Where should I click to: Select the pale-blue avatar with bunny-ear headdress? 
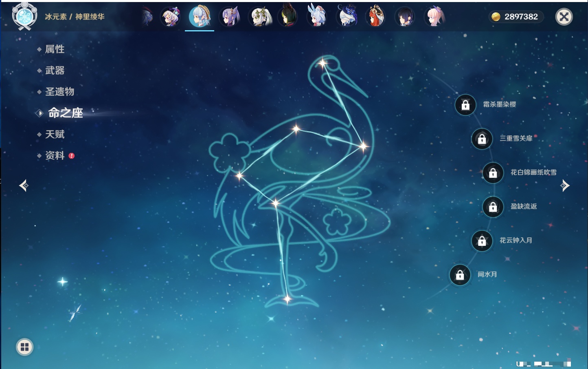317,17
